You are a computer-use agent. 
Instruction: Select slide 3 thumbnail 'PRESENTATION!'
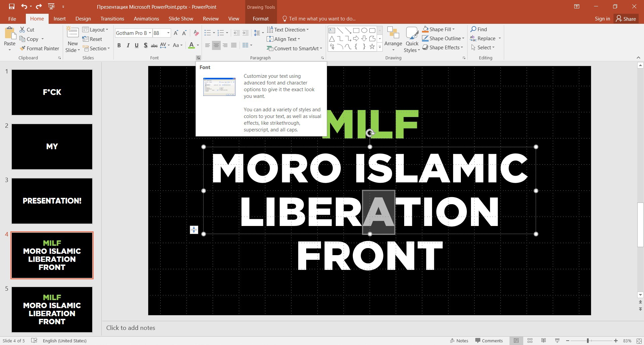[x=52, y=201]
